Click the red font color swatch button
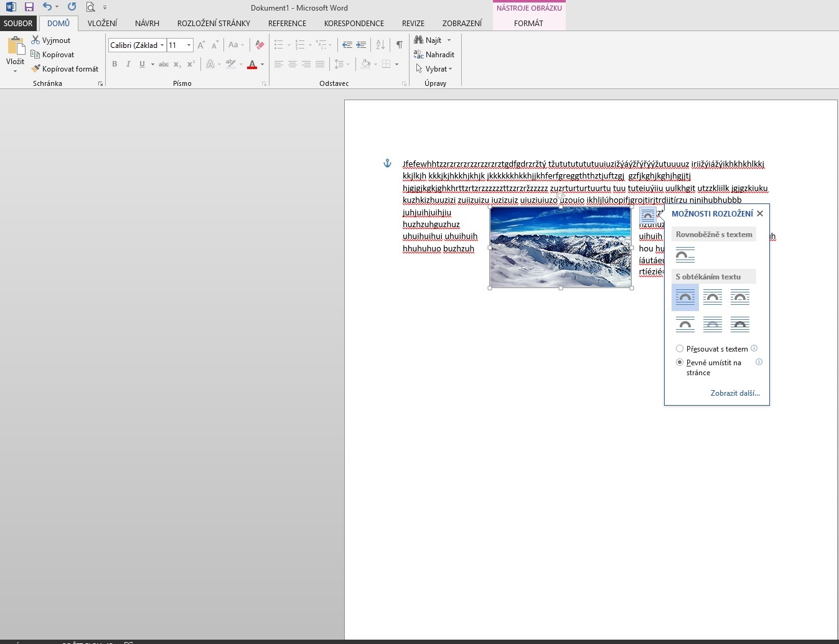This screenshot has width=839, height=644. point(252,64)
